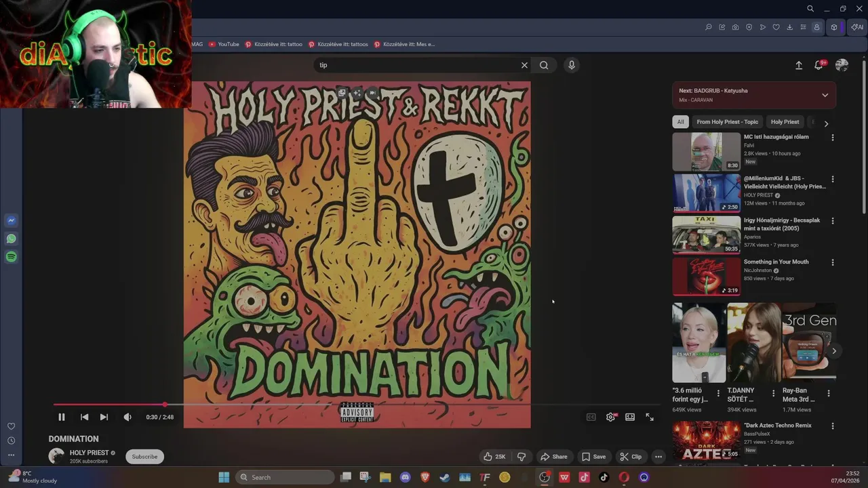
Task: Open the YouTube account avatar menu
Action: tap(842, 65)
